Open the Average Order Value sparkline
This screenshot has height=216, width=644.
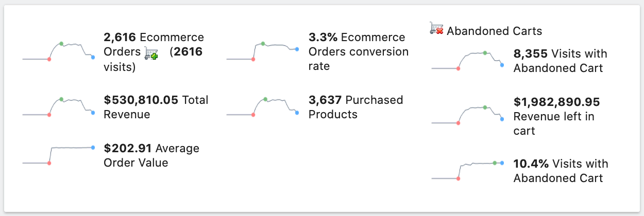(59, 155)
